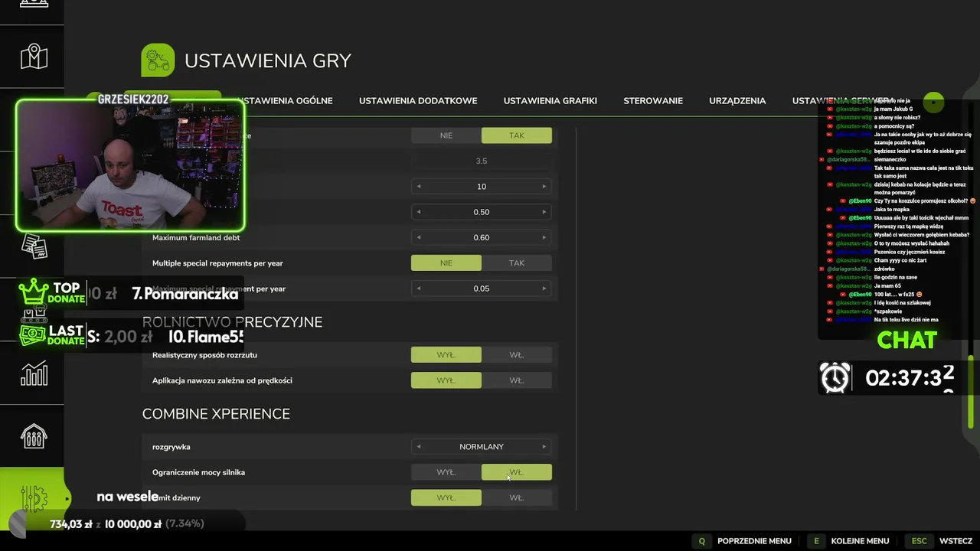
Task: Open the Sterowanie tab
Action: point(653,101)
